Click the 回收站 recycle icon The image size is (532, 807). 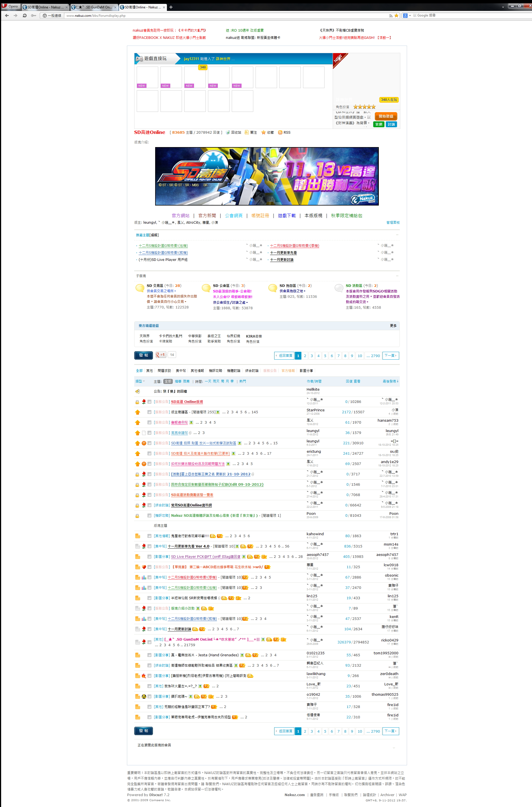pos(228,132)
